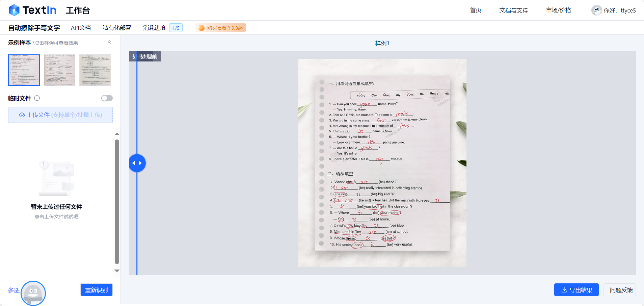
Task: Select the second sample thumbnail
Action: click(59, 70)
